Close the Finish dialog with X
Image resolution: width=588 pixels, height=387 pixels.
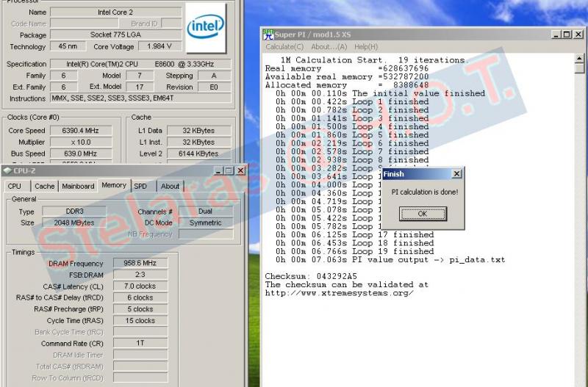click(x=456, y=174)
